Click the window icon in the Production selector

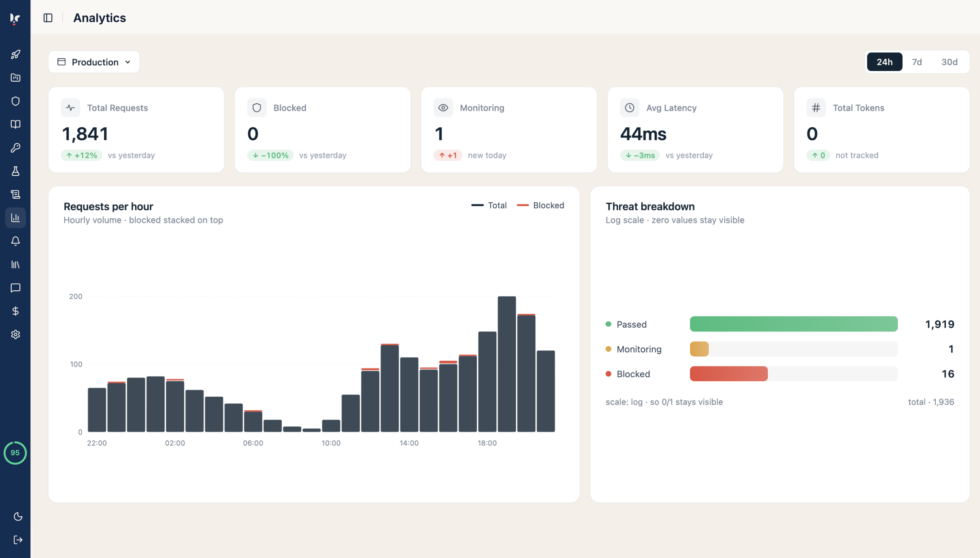point(61,62)
